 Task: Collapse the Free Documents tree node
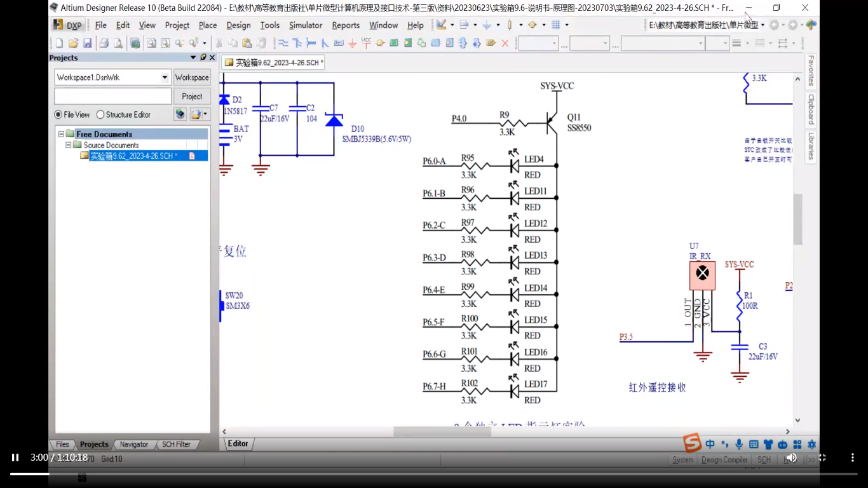(62, 134)
